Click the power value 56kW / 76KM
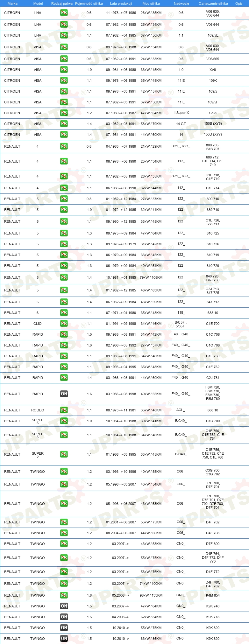This screenshot has height=644, width=249. click(151, 572)
